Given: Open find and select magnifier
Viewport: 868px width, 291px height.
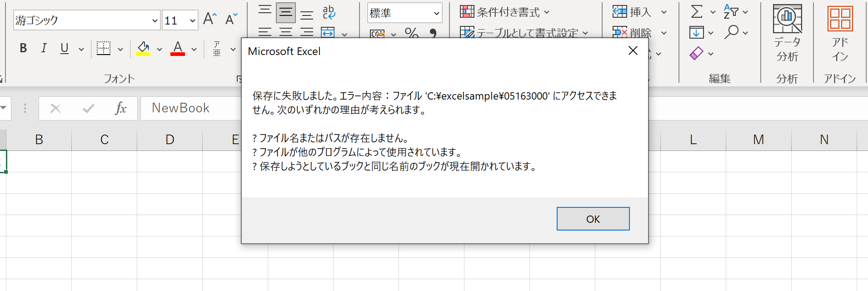Looking at the screenshot, I should (x=731, y=32).
